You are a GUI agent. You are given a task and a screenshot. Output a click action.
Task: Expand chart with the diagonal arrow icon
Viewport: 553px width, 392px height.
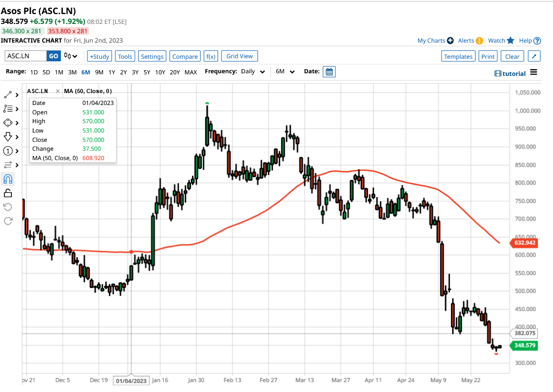pos(534,56)
